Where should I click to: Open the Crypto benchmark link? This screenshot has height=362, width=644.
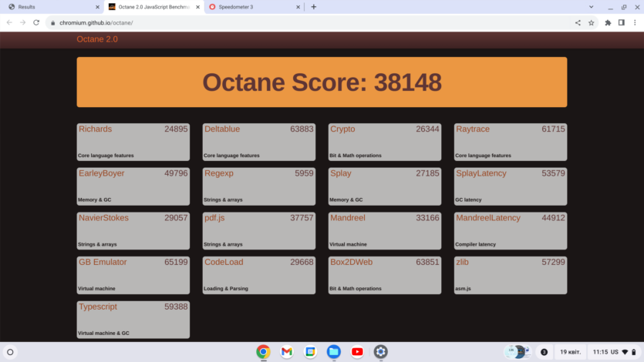click(342, 129)
